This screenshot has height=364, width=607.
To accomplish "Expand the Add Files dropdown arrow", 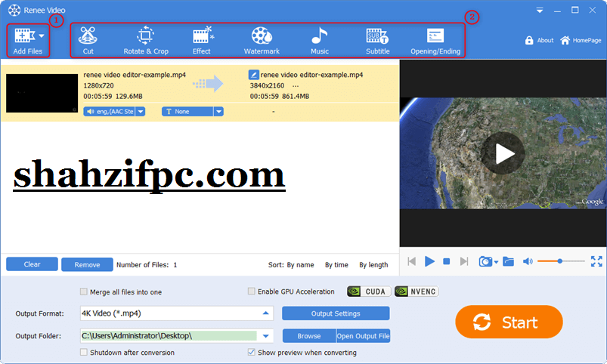I will pyautogui.click(x=42, y=35).
